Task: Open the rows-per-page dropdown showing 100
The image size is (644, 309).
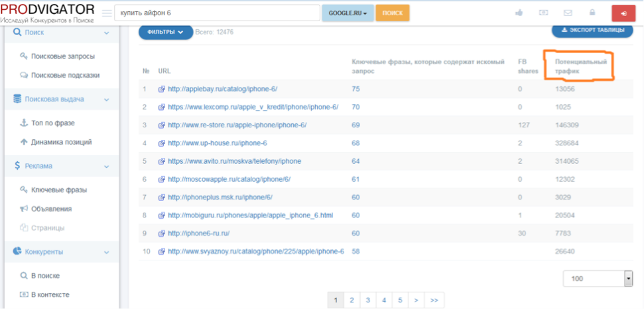Action: coord(598,278)
